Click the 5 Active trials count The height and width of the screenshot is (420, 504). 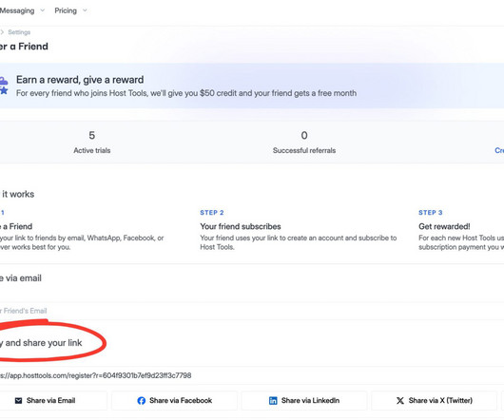click(92, 135)
